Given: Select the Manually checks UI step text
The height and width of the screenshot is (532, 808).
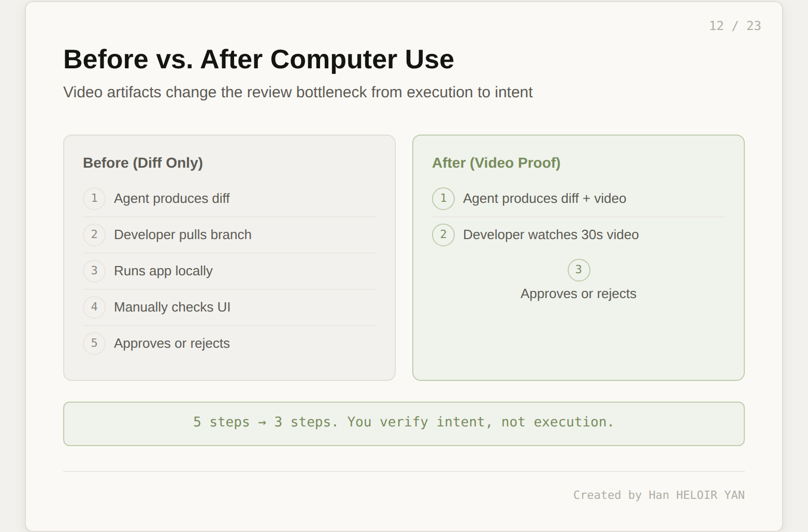Looking at the screenshot, I should click(172, 307).
